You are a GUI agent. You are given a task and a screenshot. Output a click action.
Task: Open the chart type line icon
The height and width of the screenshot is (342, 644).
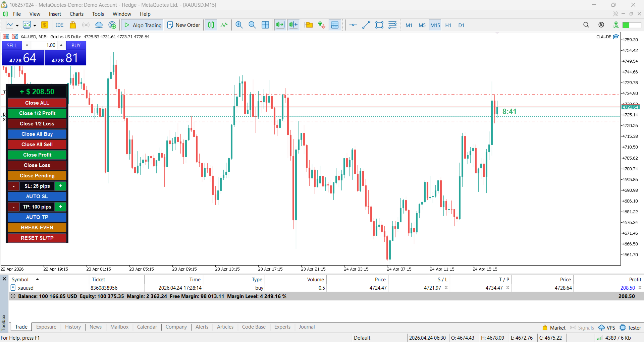pos(9,25)
